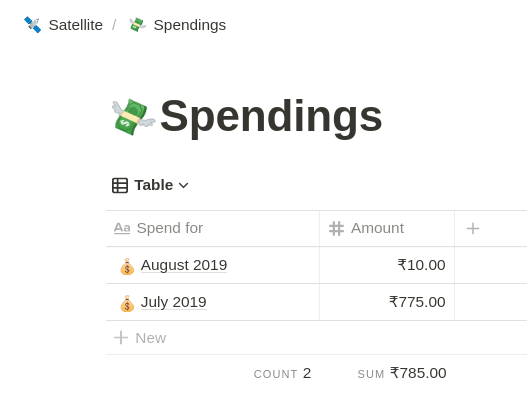Add a new column with plus icon
The image size is (527, 420).
tap(473, 228)
